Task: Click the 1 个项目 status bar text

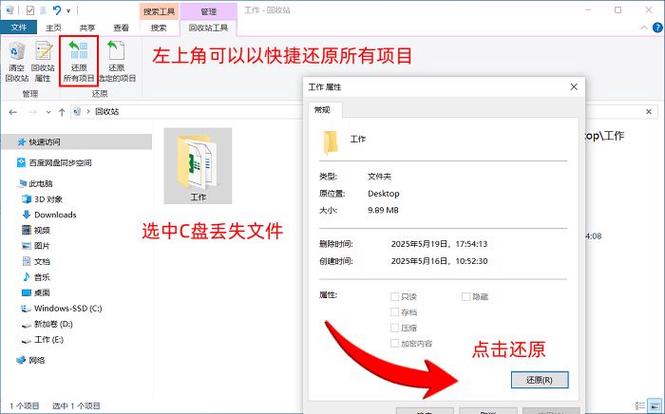Action: point(25,406)
